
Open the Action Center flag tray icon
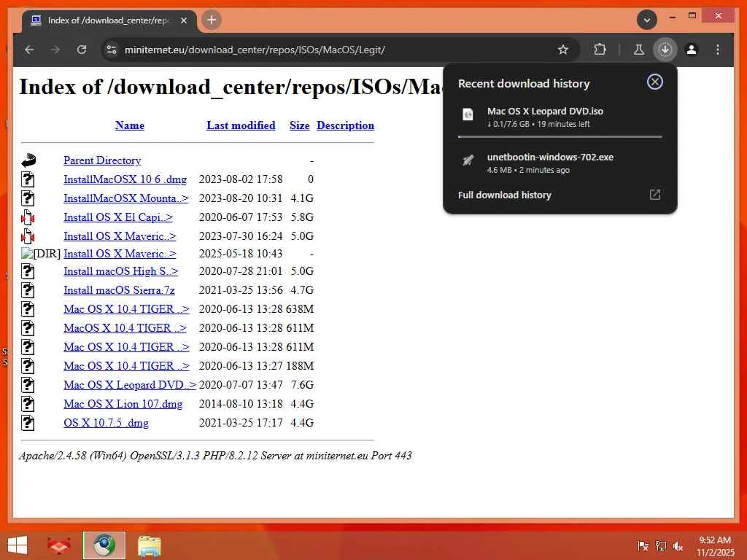coord(643,546)
